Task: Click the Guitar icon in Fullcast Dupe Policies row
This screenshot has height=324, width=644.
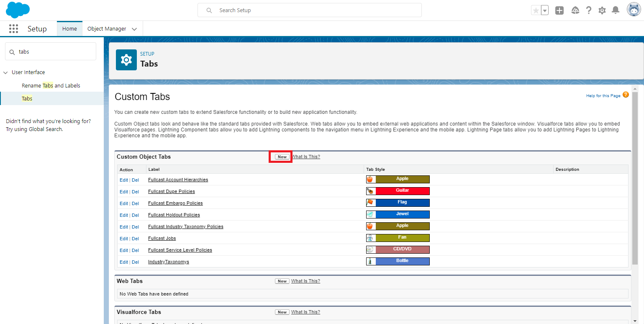Action: 370,191
